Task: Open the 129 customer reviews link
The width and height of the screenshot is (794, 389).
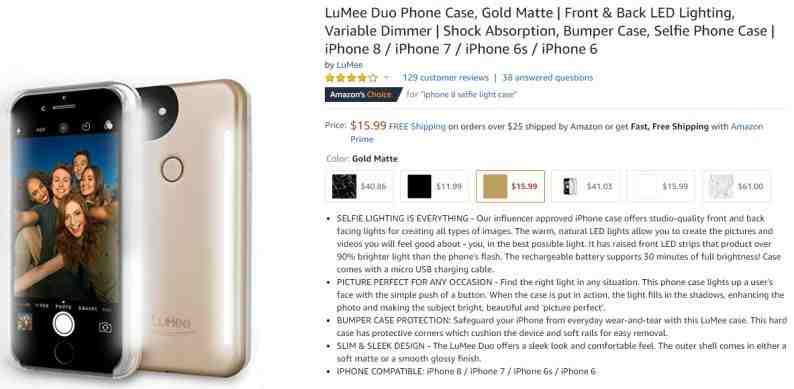Action: pos(445,77)
